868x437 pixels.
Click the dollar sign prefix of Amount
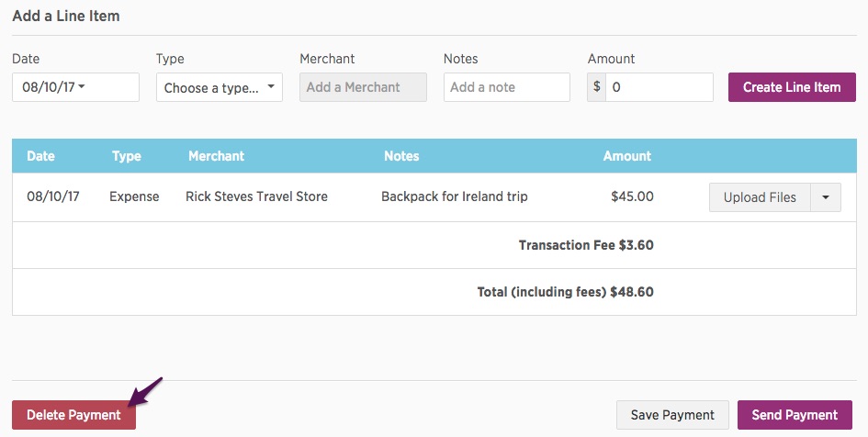[597, 87]
